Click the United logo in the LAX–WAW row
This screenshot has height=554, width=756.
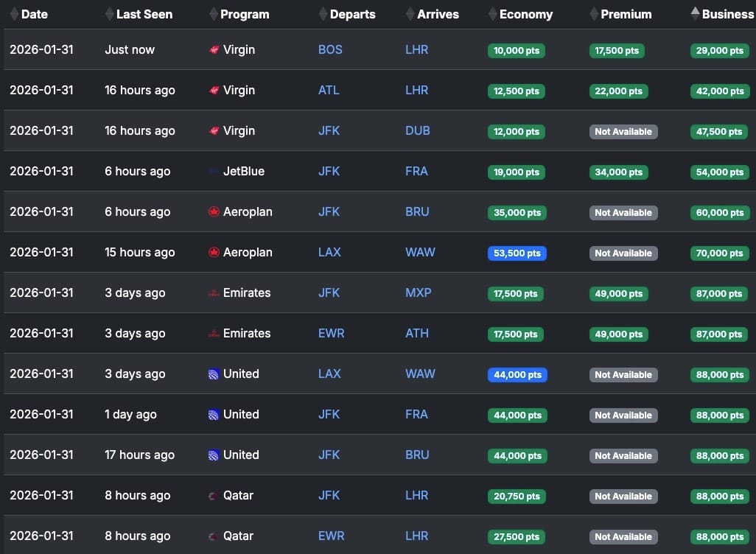pyautogui.click(x=214, y=374)
